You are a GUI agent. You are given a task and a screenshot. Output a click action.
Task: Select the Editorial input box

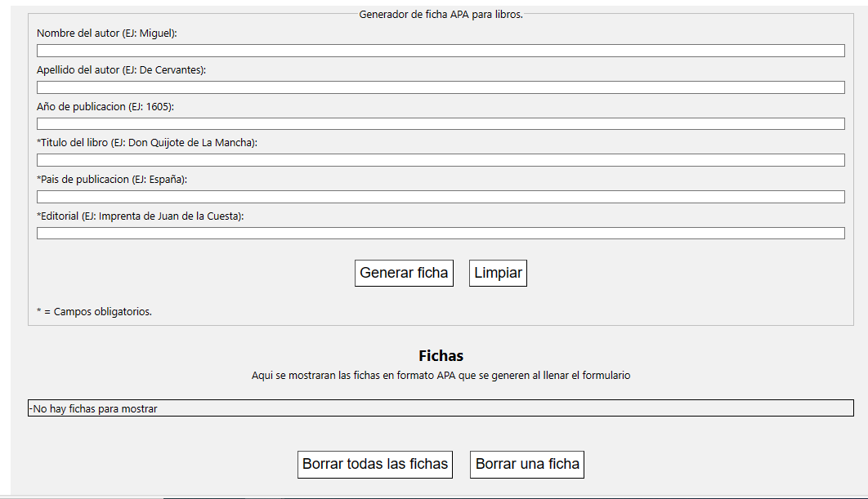(441, 233)
